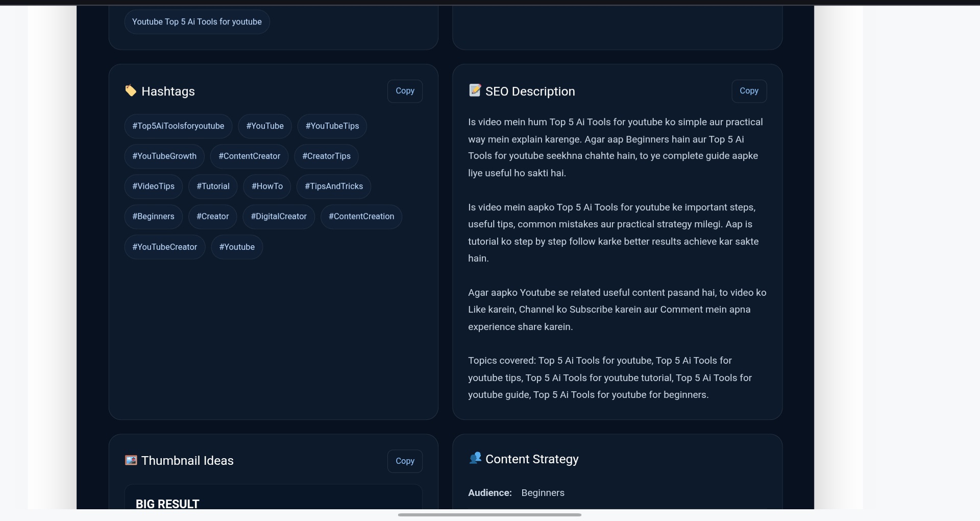Select the #VideoTips hashtag chip
The width and height of the screenshot is (980, 521).
(154, 186)
